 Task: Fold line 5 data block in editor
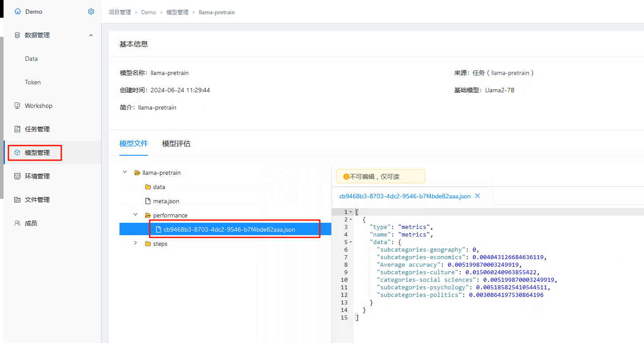(351, 242)
